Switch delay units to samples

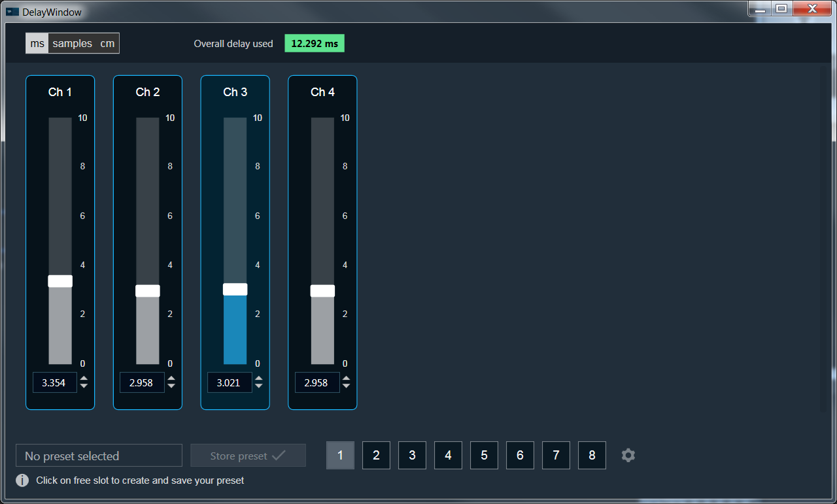point(72,43)
